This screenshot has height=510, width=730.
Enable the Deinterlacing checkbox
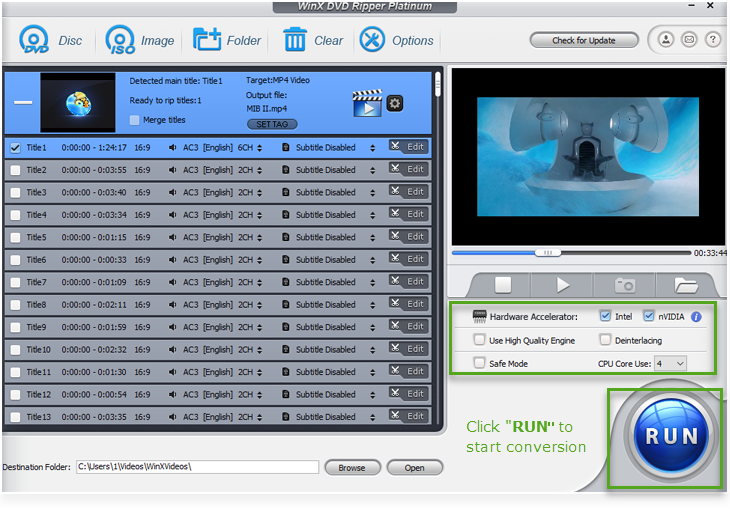tap(605, 340)
